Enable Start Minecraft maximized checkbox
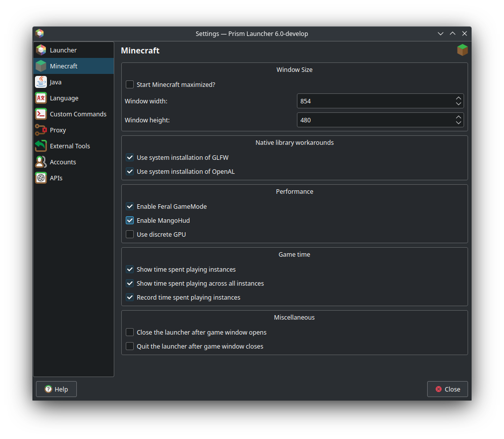 (x=130, y=84)
